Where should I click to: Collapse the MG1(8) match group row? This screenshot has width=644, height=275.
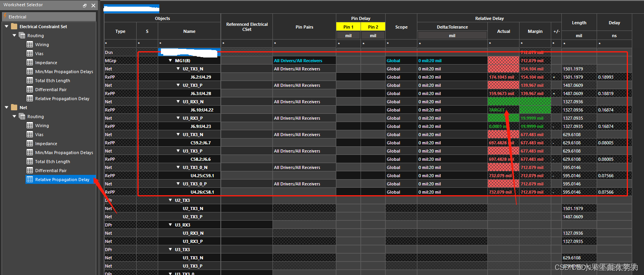coord(170,61)
